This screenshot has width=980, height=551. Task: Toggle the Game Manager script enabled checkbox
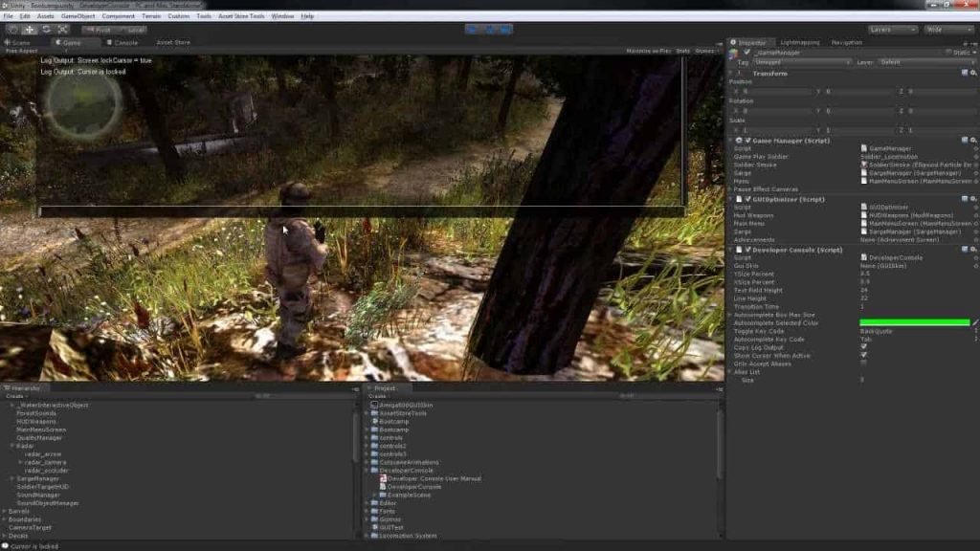click(748, 141)
